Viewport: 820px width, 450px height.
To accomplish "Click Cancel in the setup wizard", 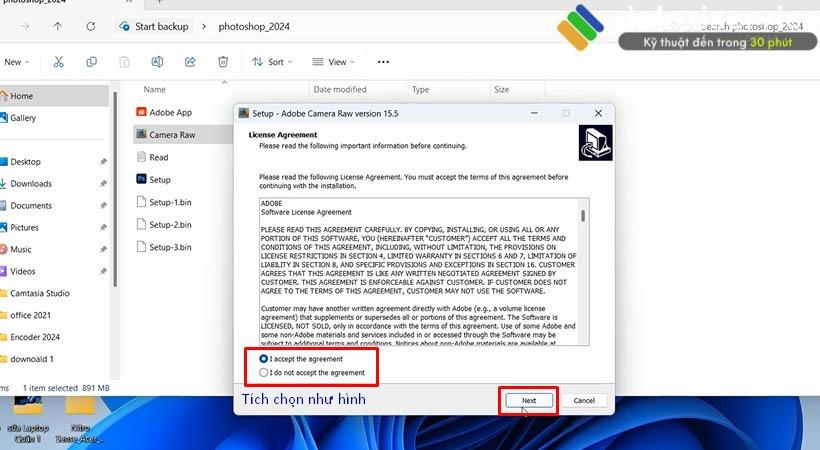I will 584,400.
